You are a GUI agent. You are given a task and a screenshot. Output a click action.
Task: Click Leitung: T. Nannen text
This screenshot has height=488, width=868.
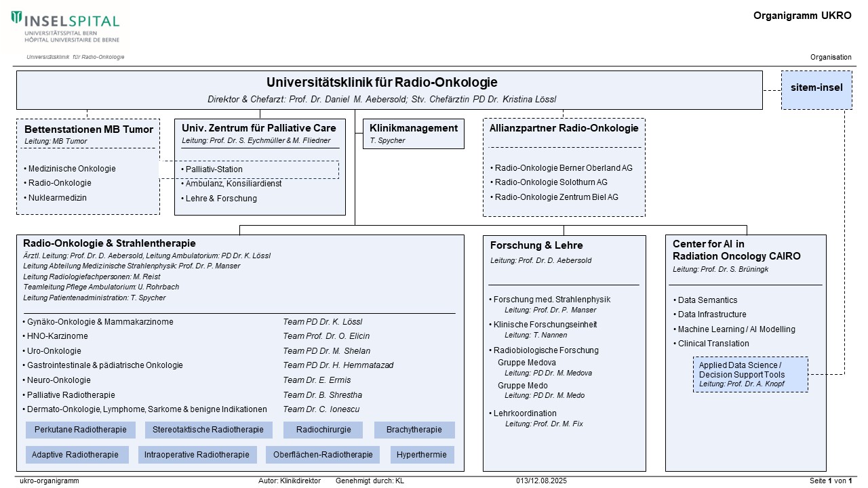[536, 335]
